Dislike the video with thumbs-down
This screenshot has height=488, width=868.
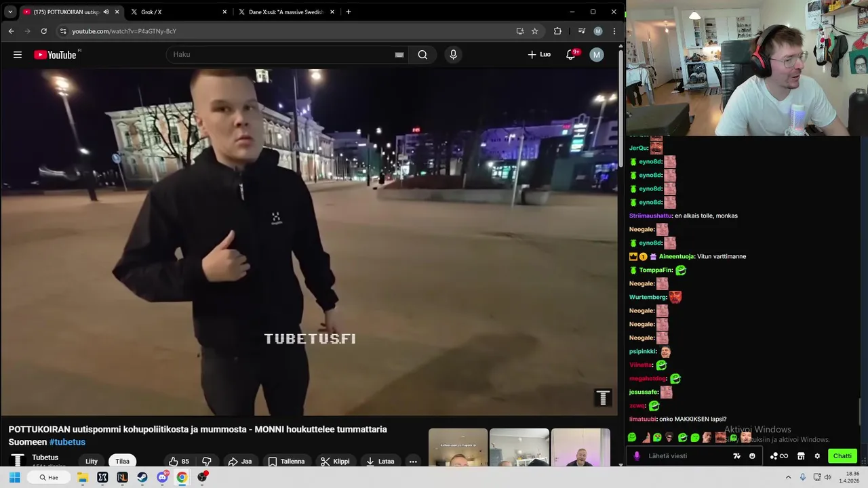(x=207, y=462)
